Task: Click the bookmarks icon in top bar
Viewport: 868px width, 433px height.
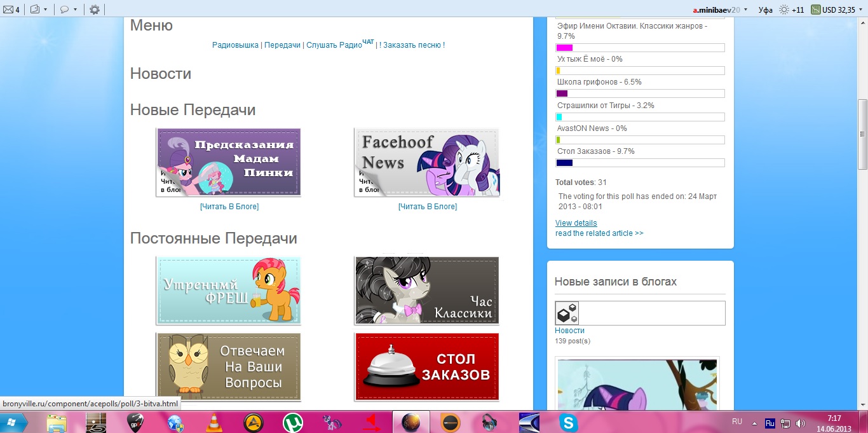Action: [35, 10]
